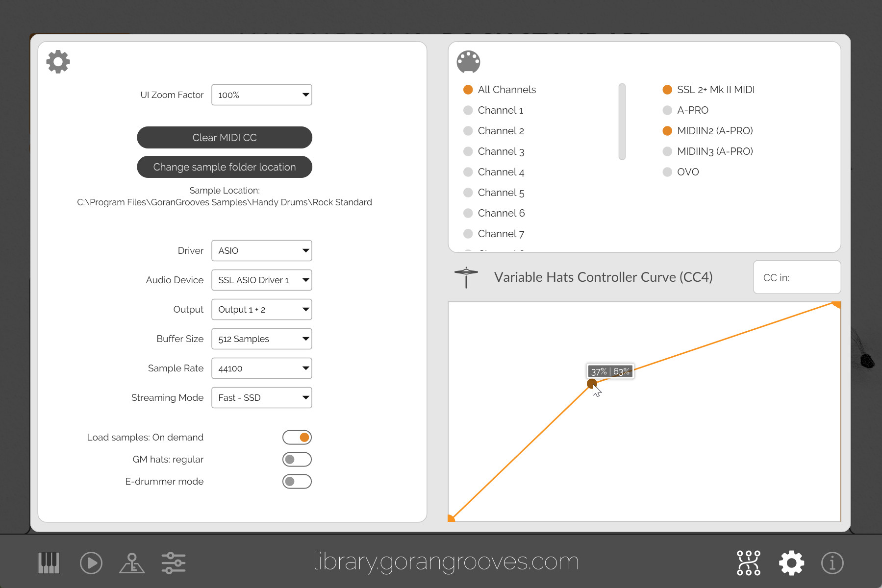This screenshot has width=882, height=588.
Task: Click Change sample folder location button
Action: (225, 167)
